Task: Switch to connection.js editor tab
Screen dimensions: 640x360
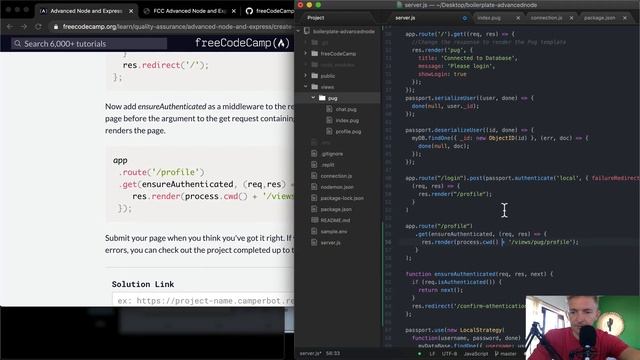Action: point(546,18)
